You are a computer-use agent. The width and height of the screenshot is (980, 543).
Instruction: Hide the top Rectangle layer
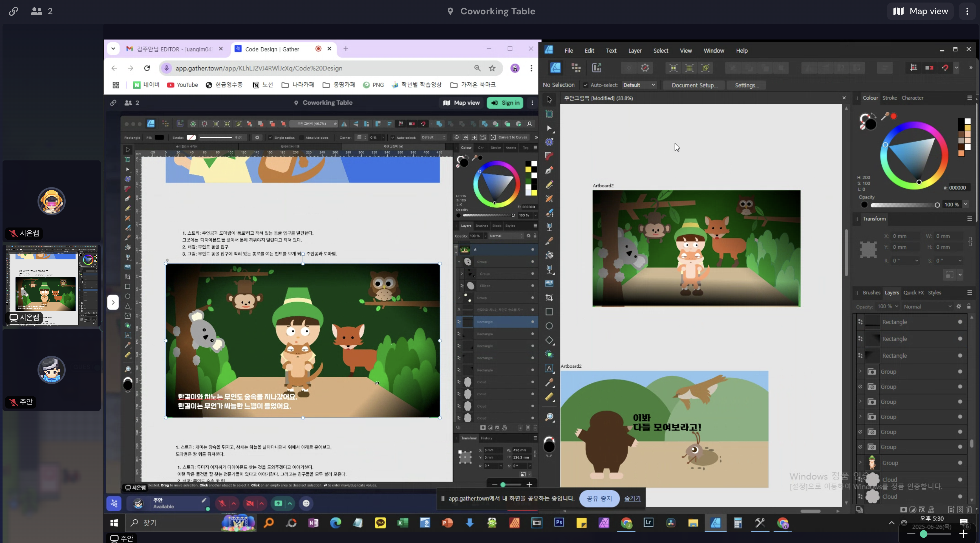tap(960, 322)
